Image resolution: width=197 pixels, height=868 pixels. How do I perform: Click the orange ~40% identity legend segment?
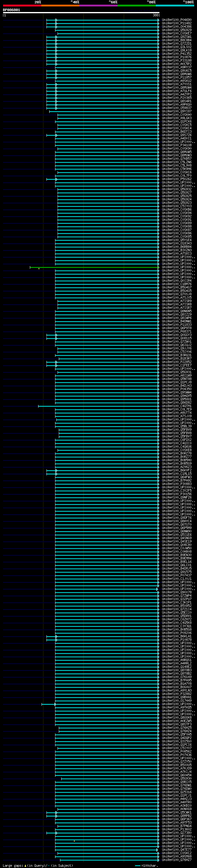[x=60, y=6]
